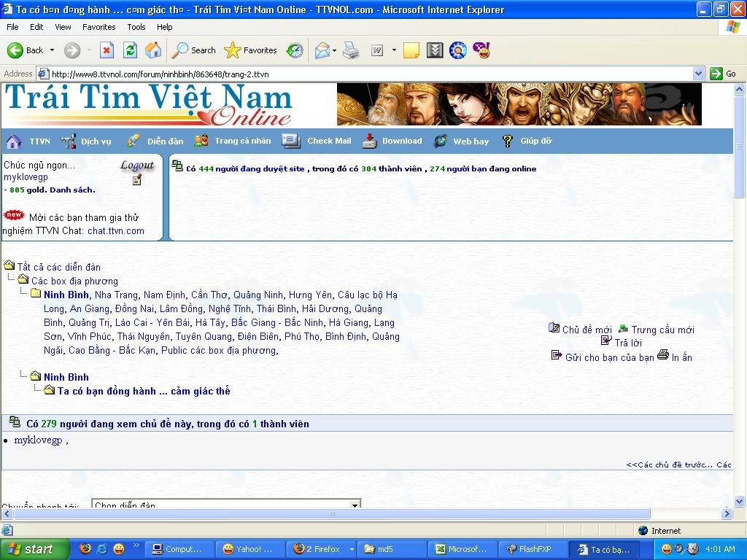Click the TTVN home icon in site navigation
Image resolution: width=747 pixels, height=560 pixels.
13,141
